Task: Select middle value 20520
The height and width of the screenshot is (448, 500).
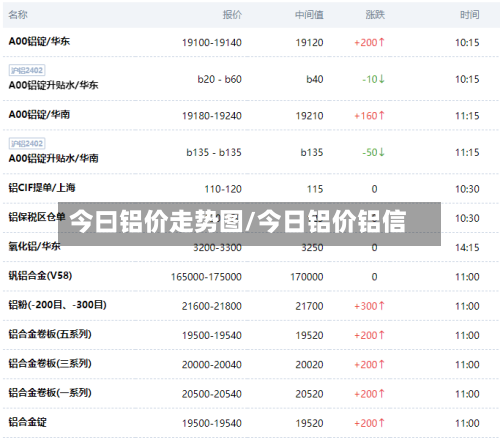Action: click(309, 394)
